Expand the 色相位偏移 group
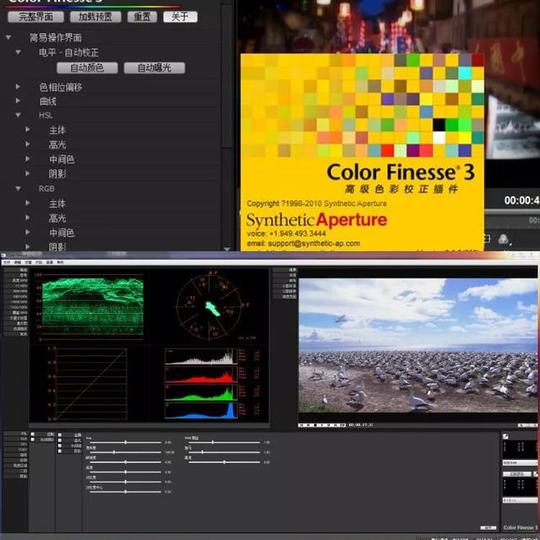 pyautogui.click(x=18, y=87)
